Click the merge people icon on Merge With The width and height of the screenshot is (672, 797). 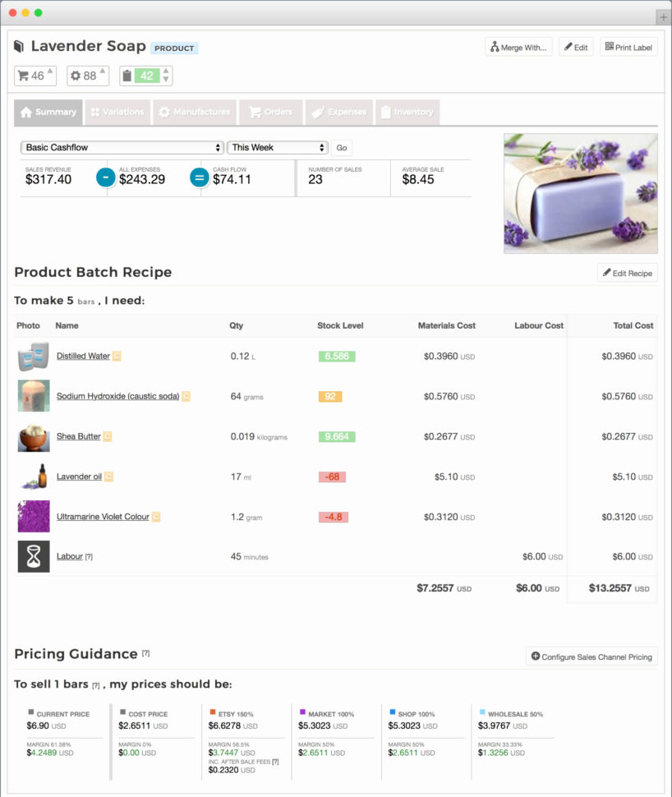click(495, 47)
